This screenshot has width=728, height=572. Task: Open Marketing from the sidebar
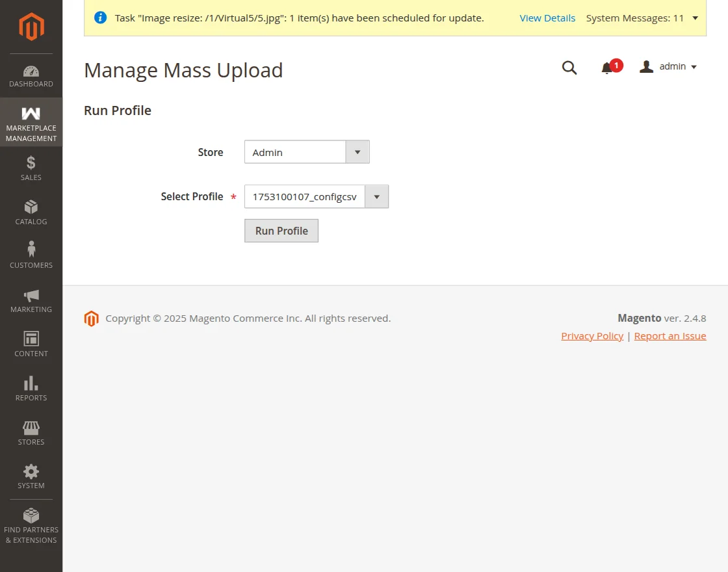click(x=31, y=300)
